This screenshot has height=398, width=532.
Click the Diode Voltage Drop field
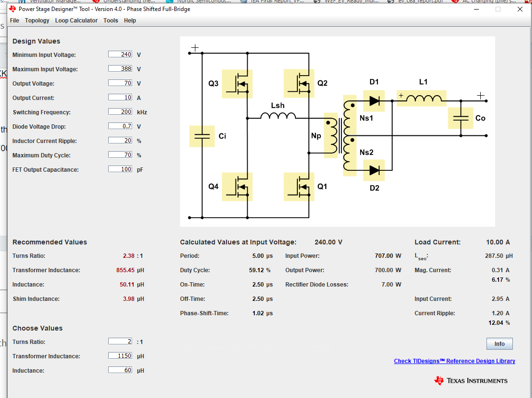(x=120, y=126)
